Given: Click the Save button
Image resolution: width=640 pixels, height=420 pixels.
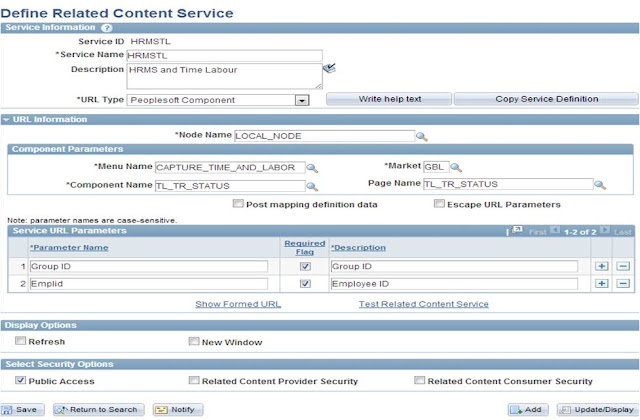Looking at the screenshot, I should pyautogui.click(x=22, y=410).
